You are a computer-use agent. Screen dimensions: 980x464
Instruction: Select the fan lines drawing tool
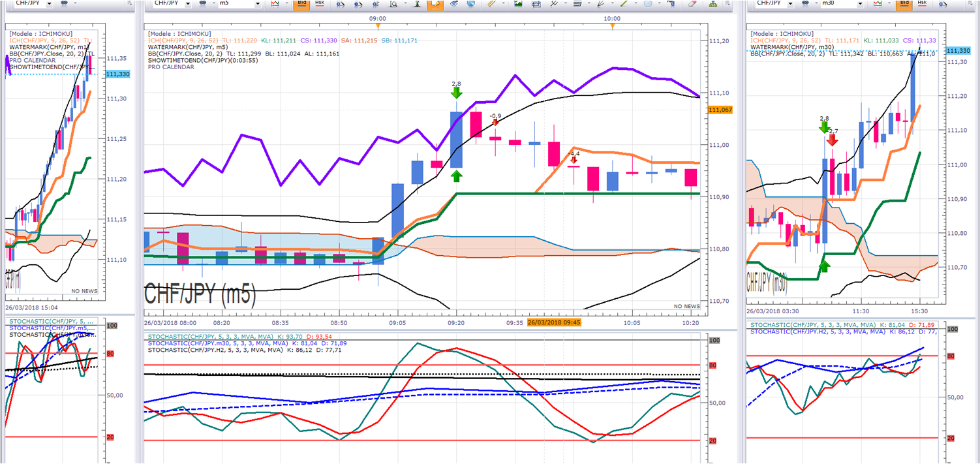point(600,4)
